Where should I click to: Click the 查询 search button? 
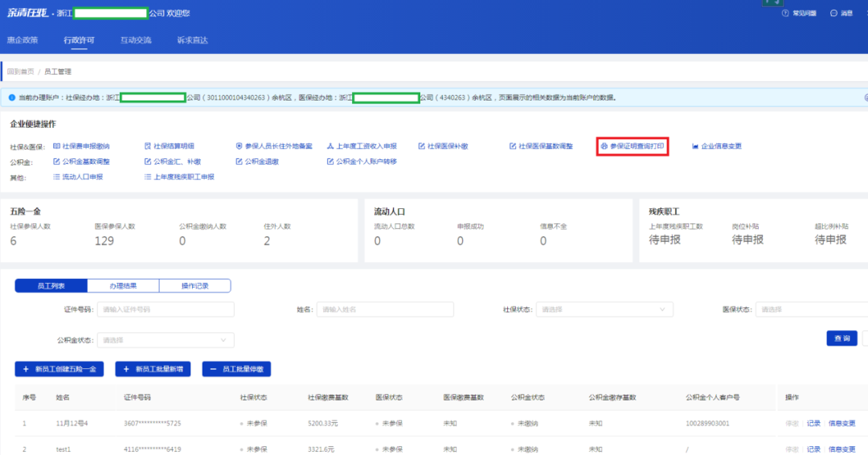[x=841, y=338]
